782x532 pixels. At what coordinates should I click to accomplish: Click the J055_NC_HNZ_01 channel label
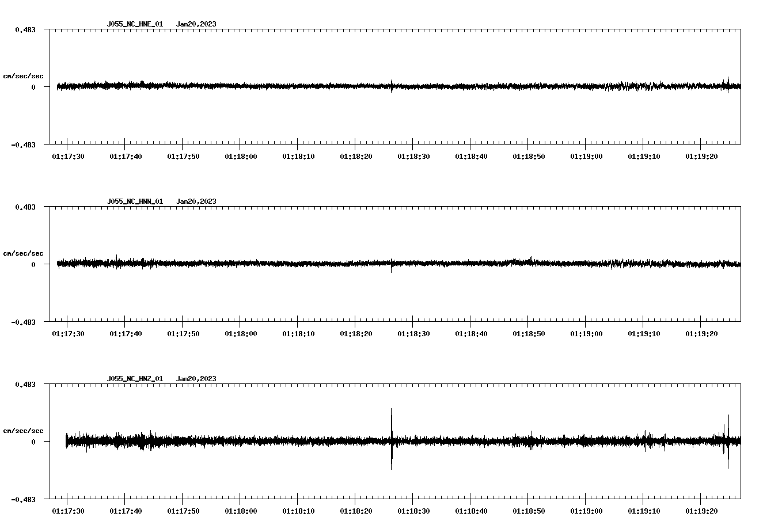(x=134, y=378)
